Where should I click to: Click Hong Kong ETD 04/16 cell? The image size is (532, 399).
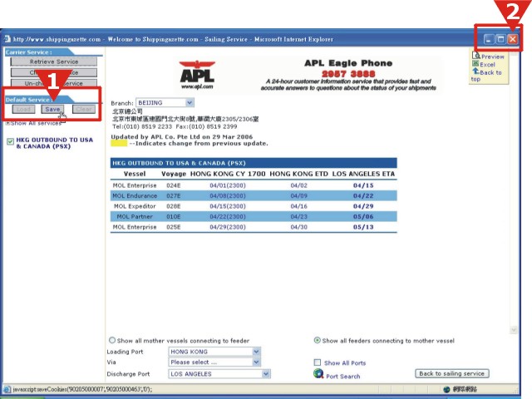click(299, 206)
